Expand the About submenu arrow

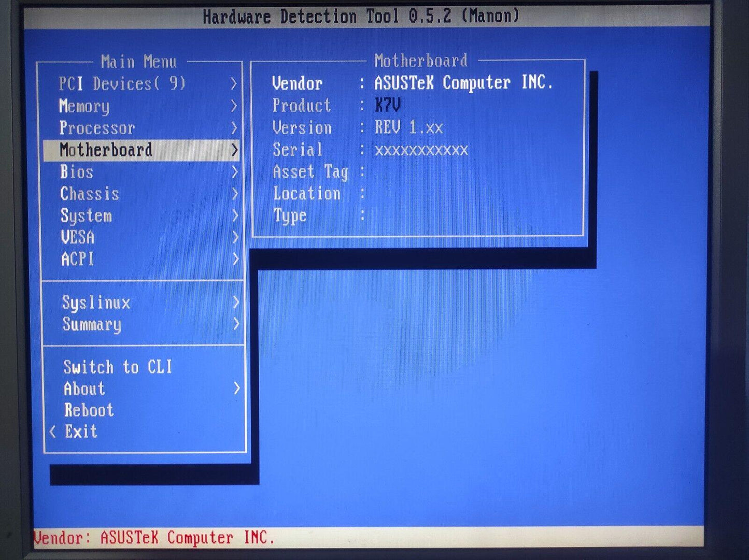tap(237, 389)
